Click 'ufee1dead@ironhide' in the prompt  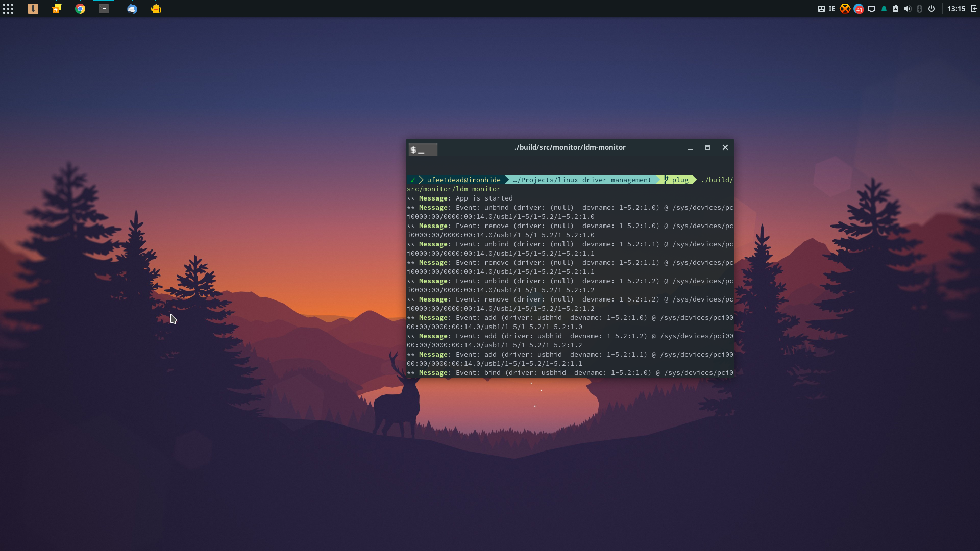463,180
